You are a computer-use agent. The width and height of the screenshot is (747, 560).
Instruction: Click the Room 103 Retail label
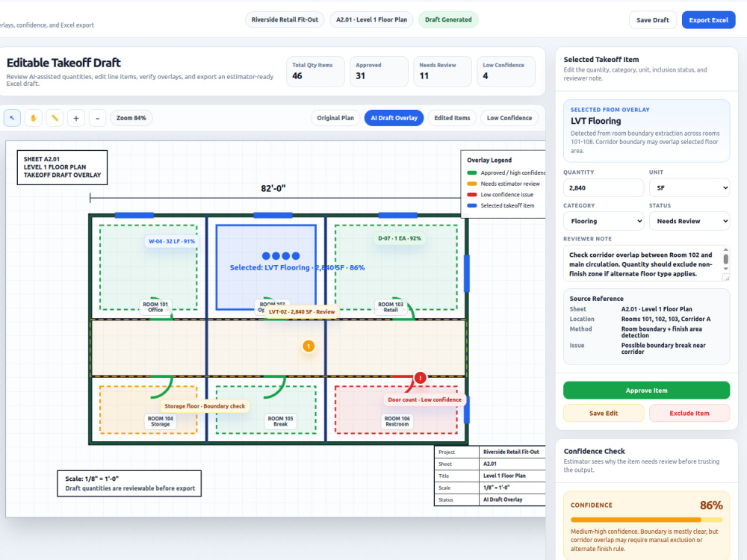point(391,307)
